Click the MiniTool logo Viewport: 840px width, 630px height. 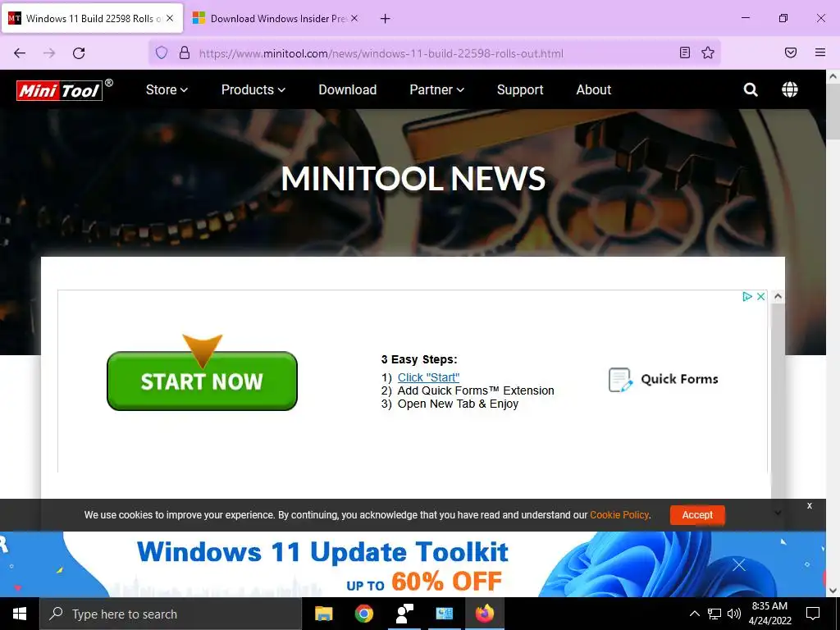[x=64, y=90]
